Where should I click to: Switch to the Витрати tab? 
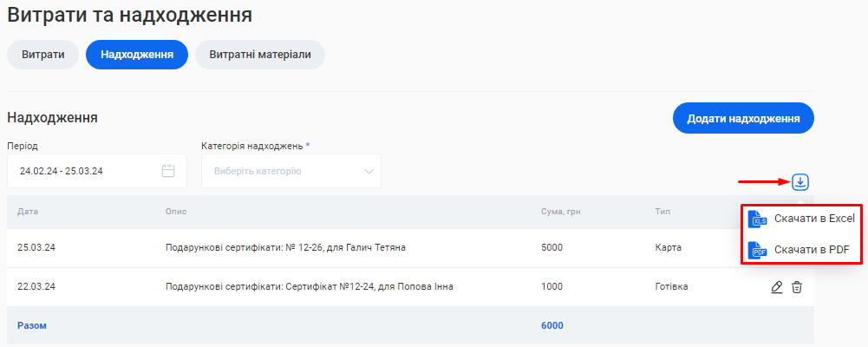(x=43, y=54)
